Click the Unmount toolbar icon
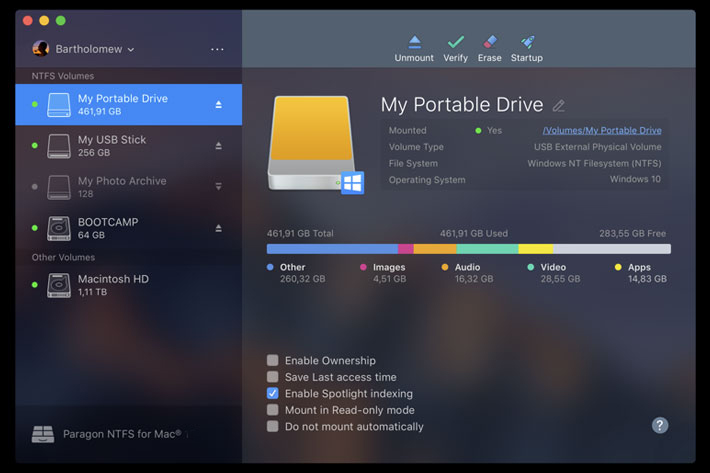710x473 pixels. pos(414,42)
